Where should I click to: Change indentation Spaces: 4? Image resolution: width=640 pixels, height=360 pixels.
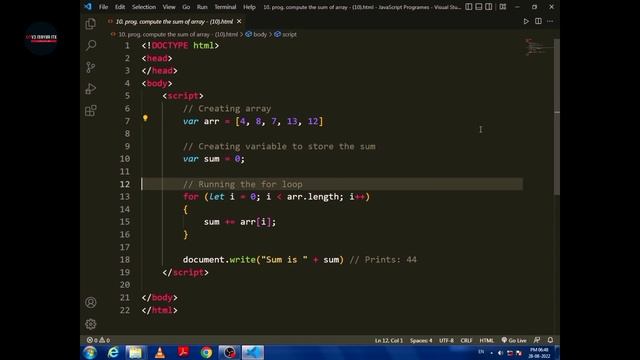[421, 340]
